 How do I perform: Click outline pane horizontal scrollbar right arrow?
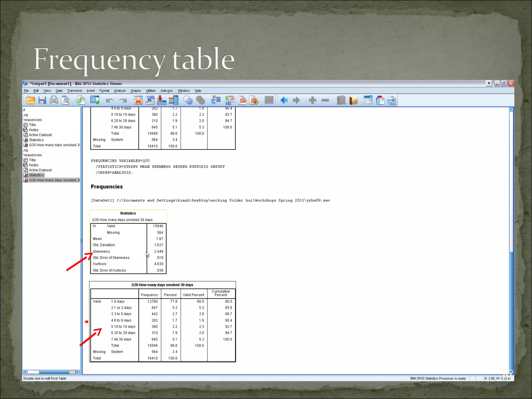(x=77, y=372)
